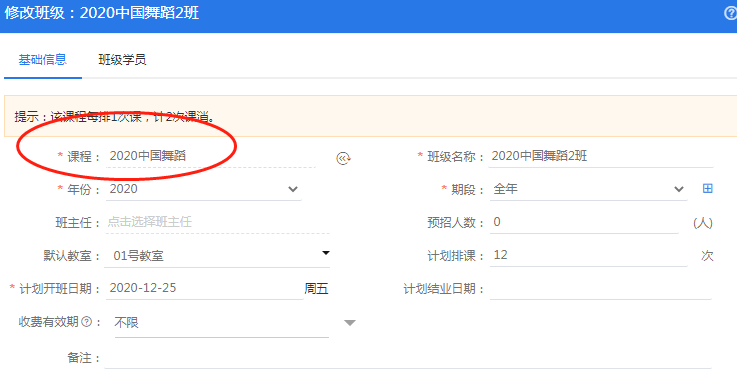The image size is (737, 369).
Task: Open the 默认教室 dropdown arrow
Action: (325, 253)
